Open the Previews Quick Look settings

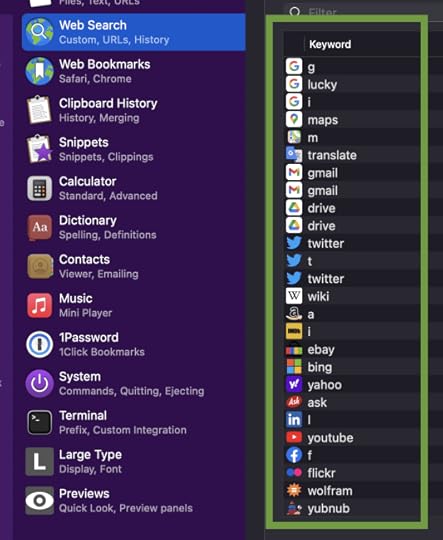134,500
